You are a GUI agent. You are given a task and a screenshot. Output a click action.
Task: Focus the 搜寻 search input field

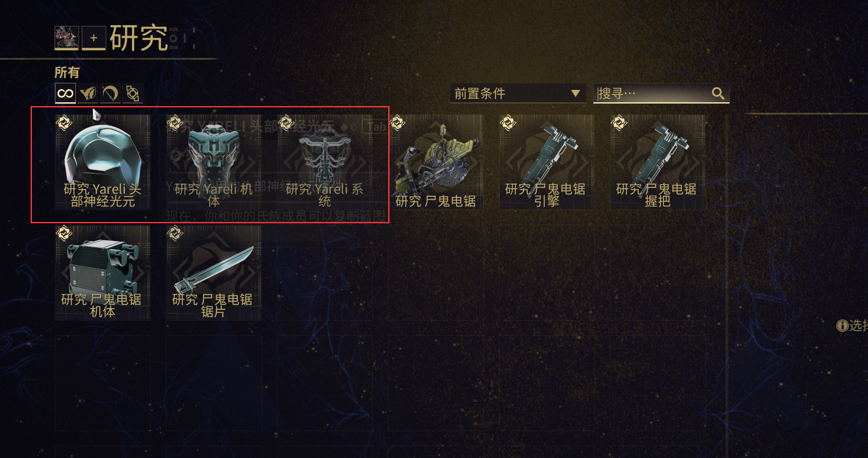661,93
